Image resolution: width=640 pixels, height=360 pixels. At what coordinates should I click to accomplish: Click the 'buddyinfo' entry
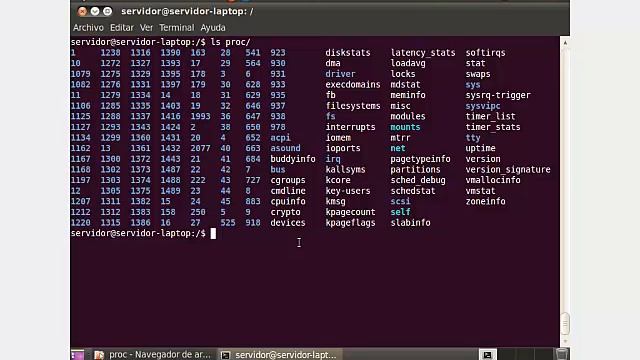(293, 159)
